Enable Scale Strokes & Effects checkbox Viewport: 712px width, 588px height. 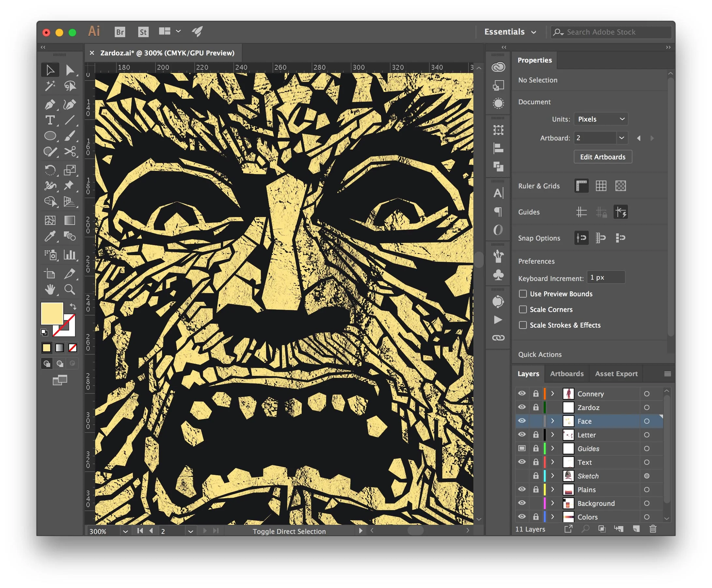tap(523, 325)
